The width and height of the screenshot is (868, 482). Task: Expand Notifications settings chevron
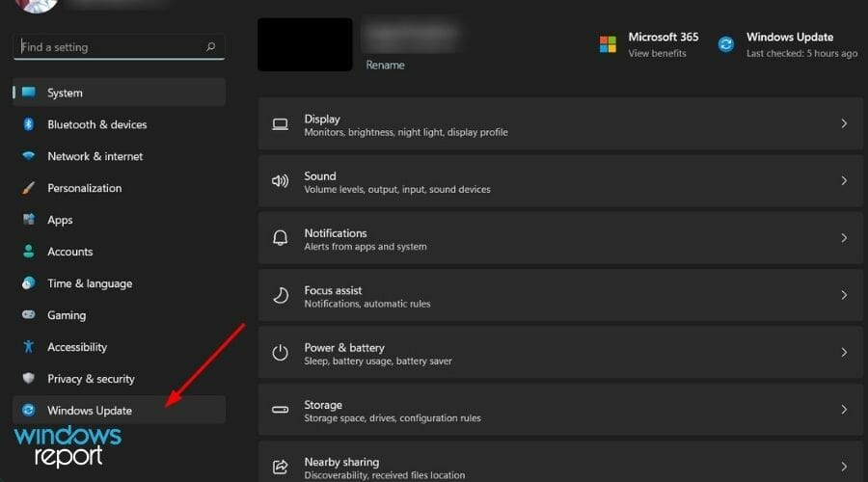pos(844,238)
